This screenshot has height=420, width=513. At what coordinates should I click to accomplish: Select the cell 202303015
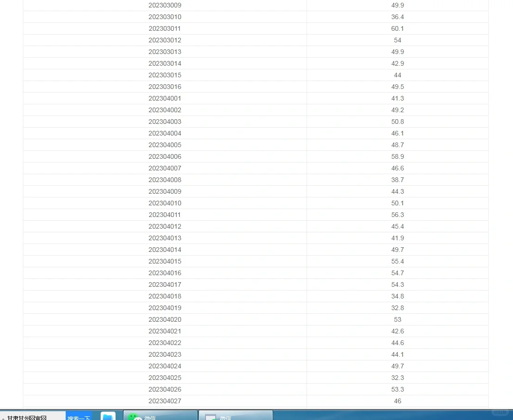[165, 75]
